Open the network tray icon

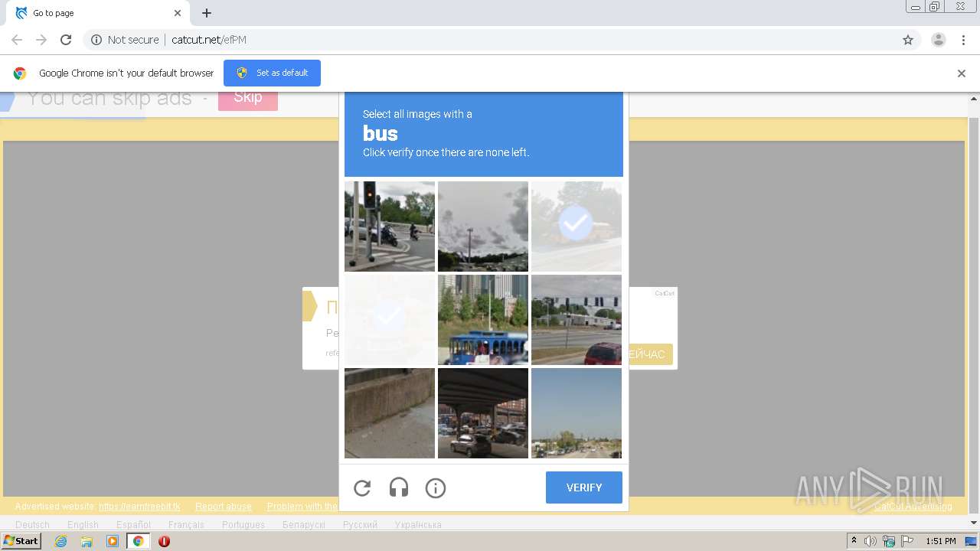click(x=889, y=541)
